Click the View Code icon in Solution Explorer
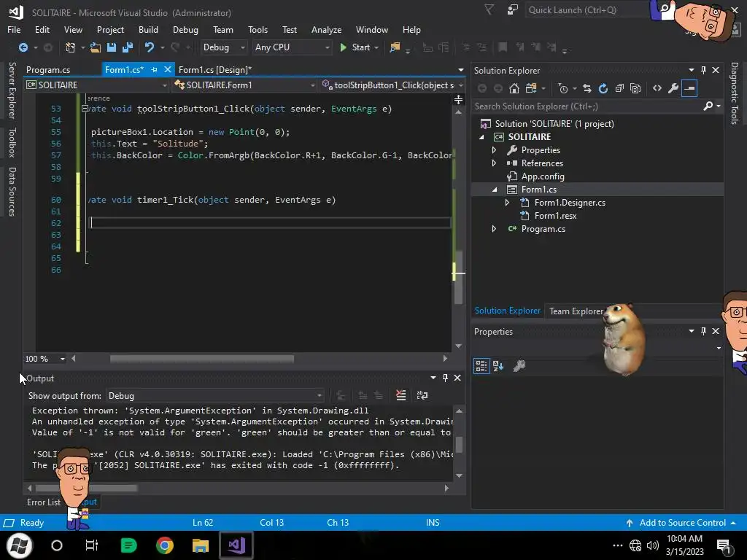 click(657, 88)
